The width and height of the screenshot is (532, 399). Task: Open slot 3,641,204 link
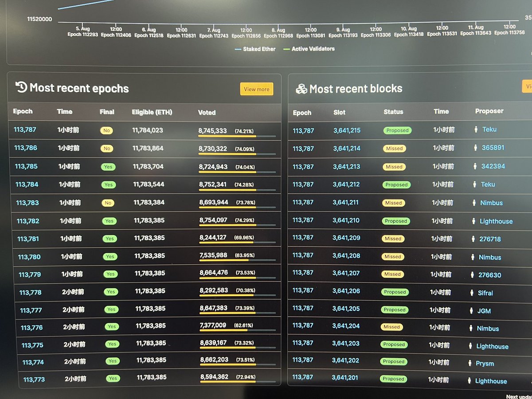346,326
